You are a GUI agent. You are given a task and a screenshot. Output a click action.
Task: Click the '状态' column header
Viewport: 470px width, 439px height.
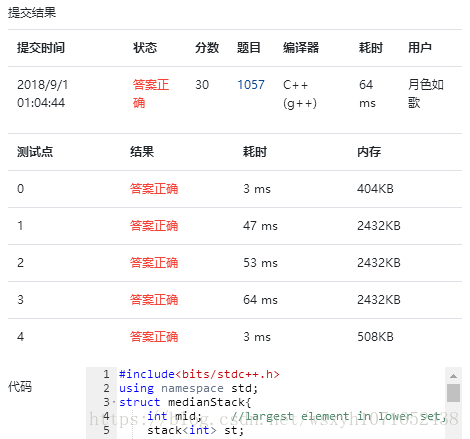145,48
